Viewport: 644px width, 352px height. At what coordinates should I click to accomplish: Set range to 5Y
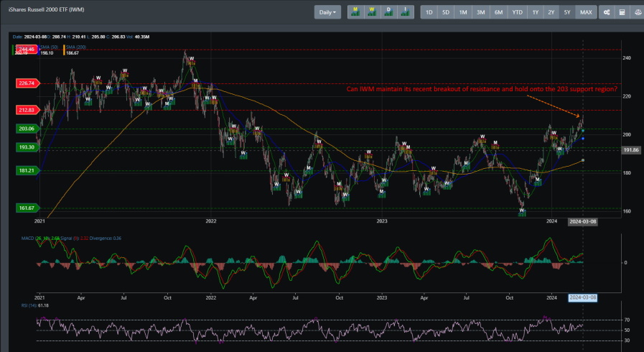coord(567,12)
